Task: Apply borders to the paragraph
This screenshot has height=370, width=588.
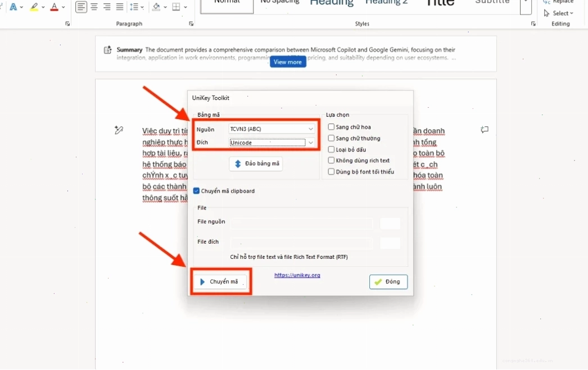Action: pyautogui.click(x=176, y=7)
